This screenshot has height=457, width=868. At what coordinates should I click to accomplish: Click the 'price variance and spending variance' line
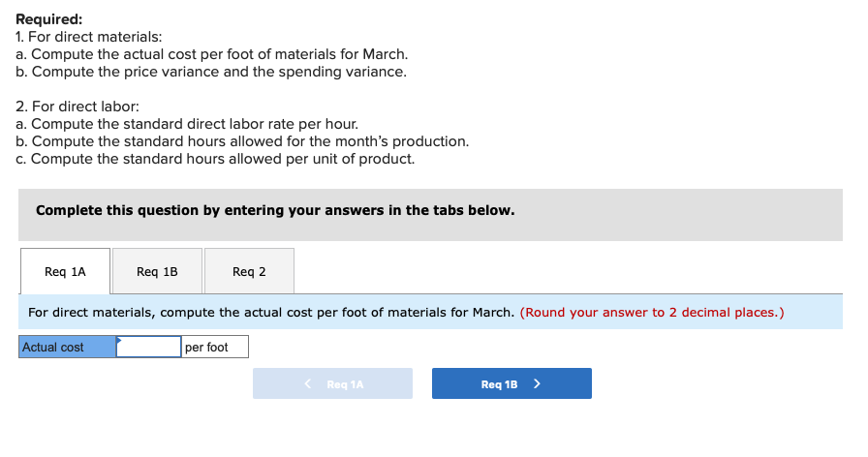[211, 72]
